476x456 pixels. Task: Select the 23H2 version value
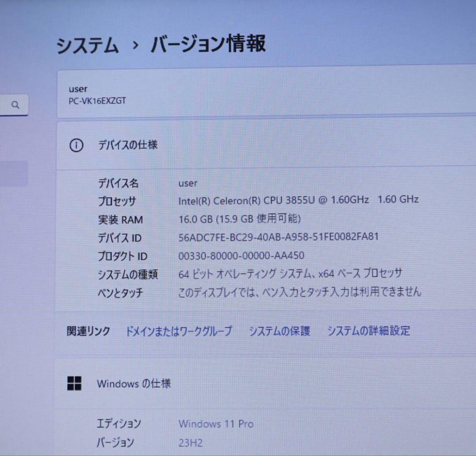[190, 443]
